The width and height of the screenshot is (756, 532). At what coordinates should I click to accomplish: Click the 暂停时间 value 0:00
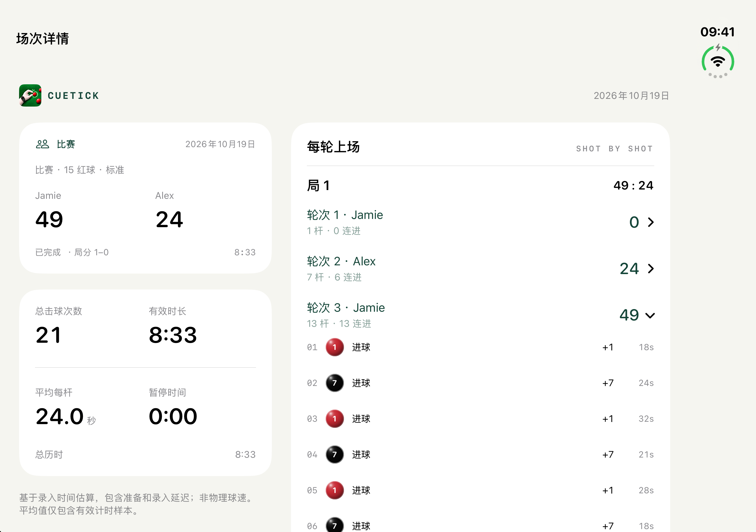coord(173,416)
